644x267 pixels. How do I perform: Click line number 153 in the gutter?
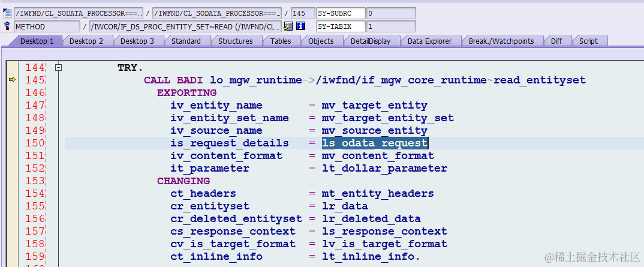click(x=35, y=181)
